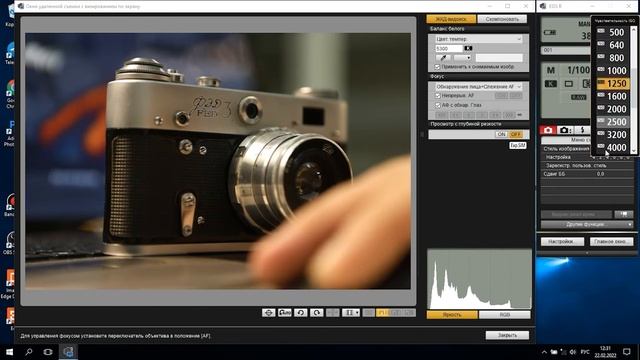This screenshot has height=360, width=640.
Task: Click the ISO list scroll-down arrow
Action: coord(633,151)
